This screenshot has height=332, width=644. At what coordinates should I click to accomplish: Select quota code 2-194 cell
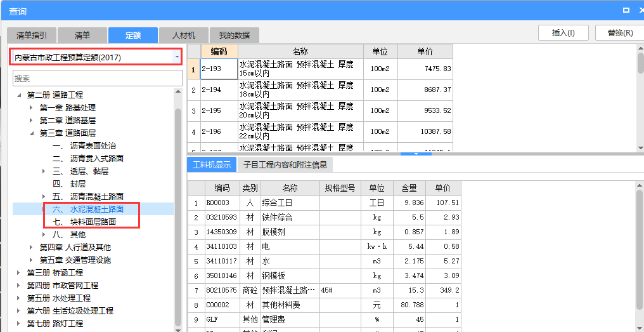[219, 90]
